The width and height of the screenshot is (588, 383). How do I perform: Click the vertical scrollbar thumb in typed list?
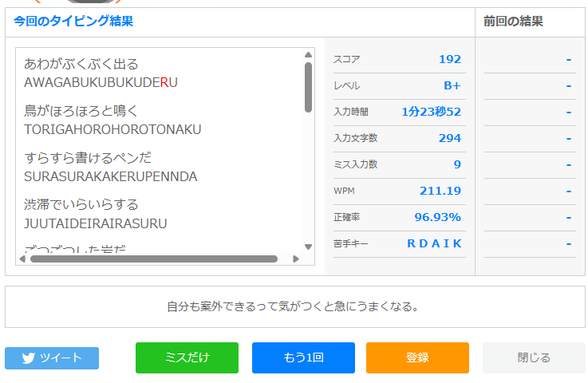(x=308, y=88)
